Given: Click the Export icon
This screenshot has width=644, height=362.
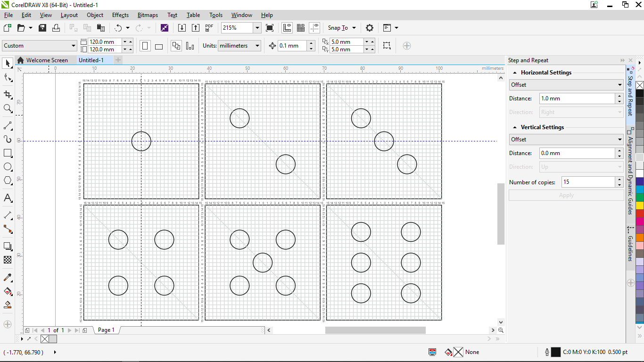Looking at the screenshot, I should [196, 28].
